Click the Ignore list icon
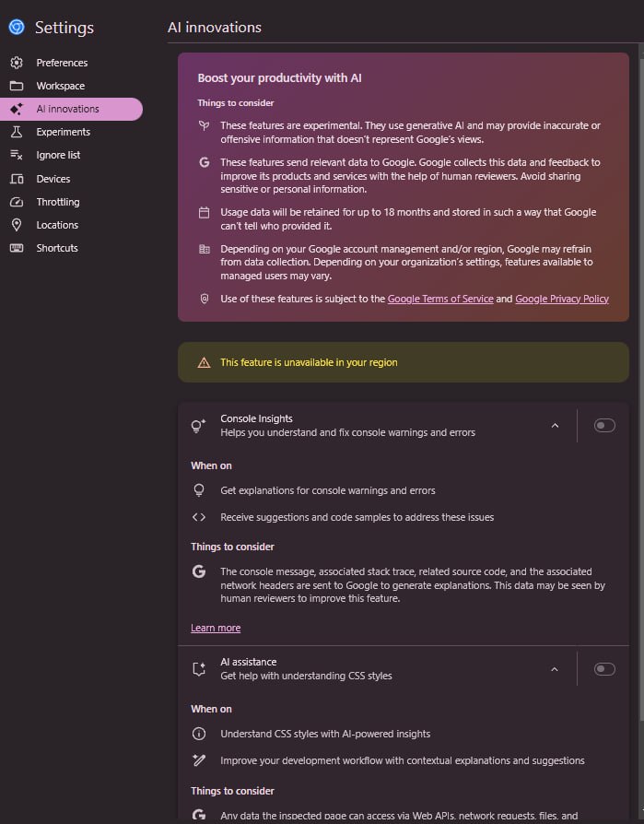 tap(17, 155)
